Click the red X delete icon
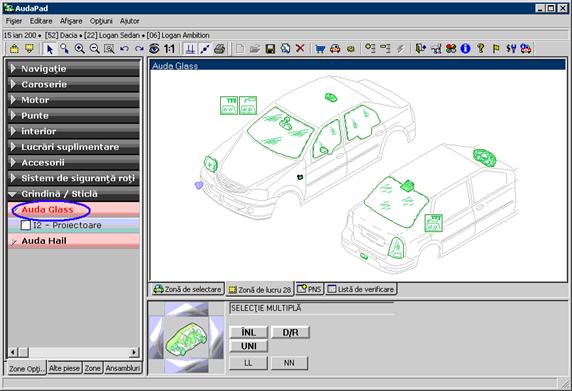Screen dimensions: 572x391 (x=300, y=49)
